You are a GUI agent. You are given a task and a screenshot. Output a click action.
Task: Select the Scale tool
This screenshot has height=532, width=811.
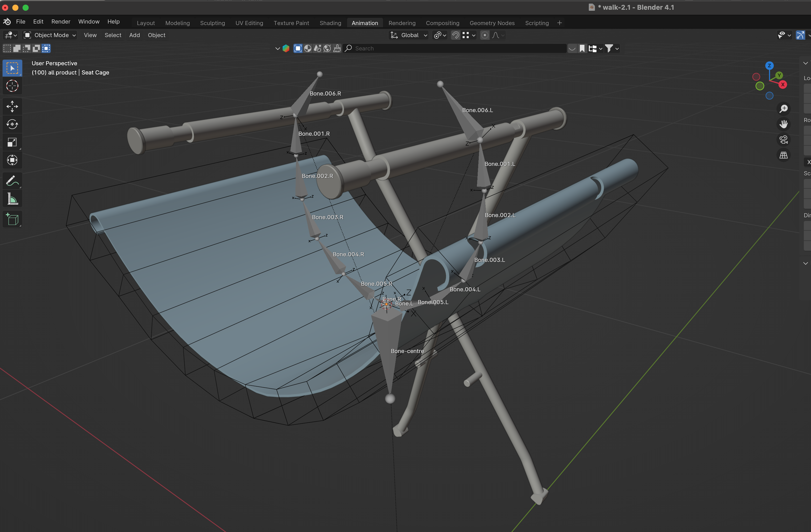12,142
